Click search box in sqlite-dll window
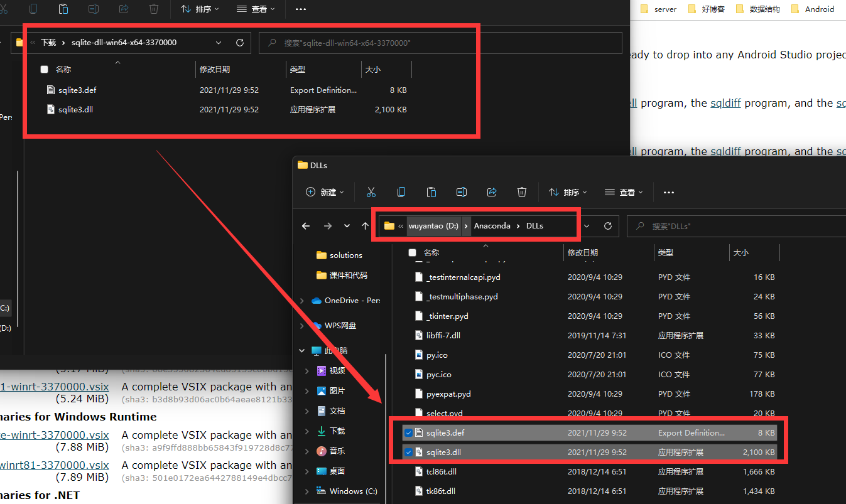This screenshot has height=504, width=846. click(x=440, y=43)
